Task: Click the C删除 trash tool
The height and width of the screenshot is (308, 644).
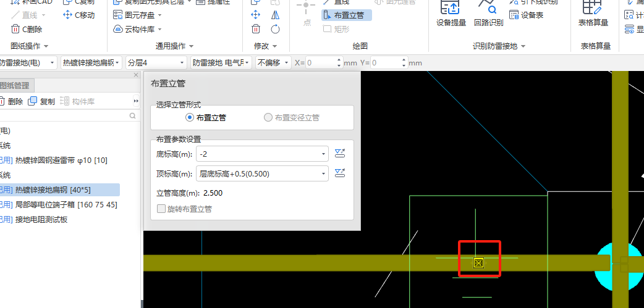Action: coord(27,29)
